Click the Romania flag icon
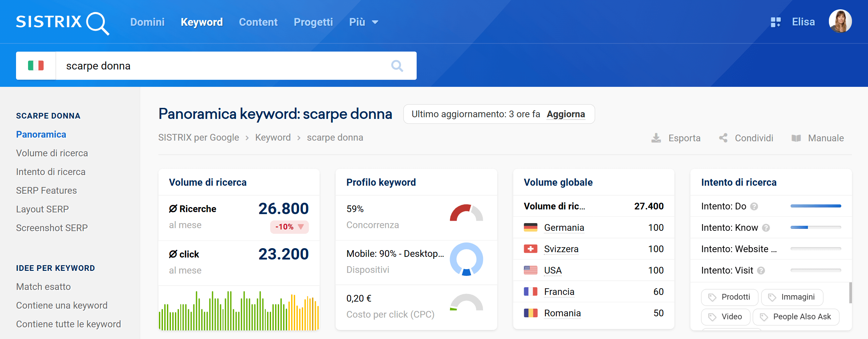The width and height of the screenshot is (868, 339). (530, 313)
